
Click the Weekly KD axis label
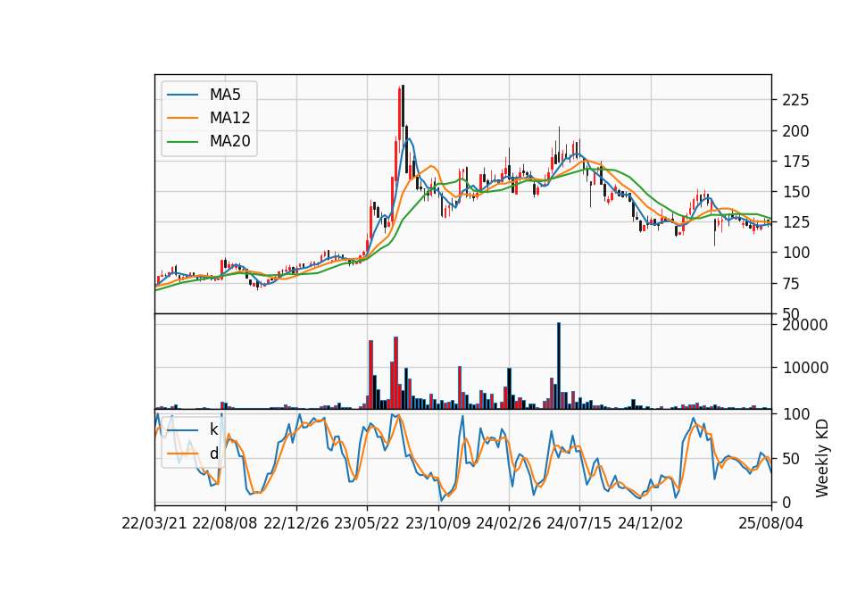point(821,459)
